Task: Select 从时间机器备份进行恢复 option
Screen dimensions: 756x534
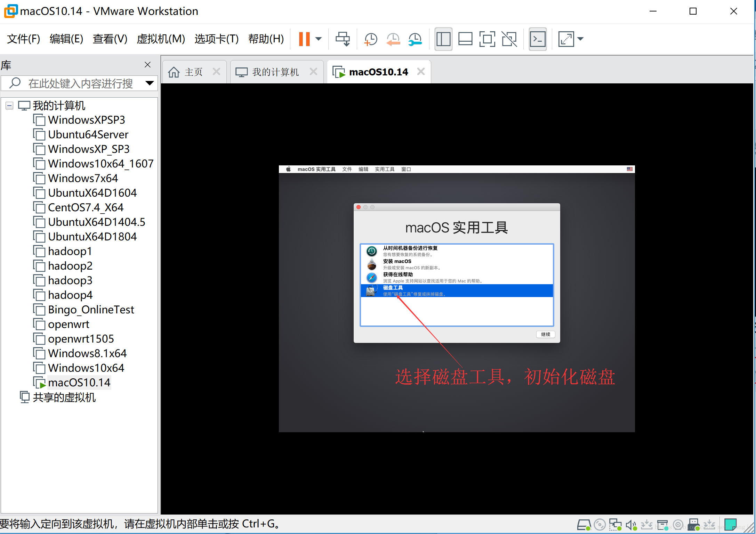Action: (x=457, y=251)
